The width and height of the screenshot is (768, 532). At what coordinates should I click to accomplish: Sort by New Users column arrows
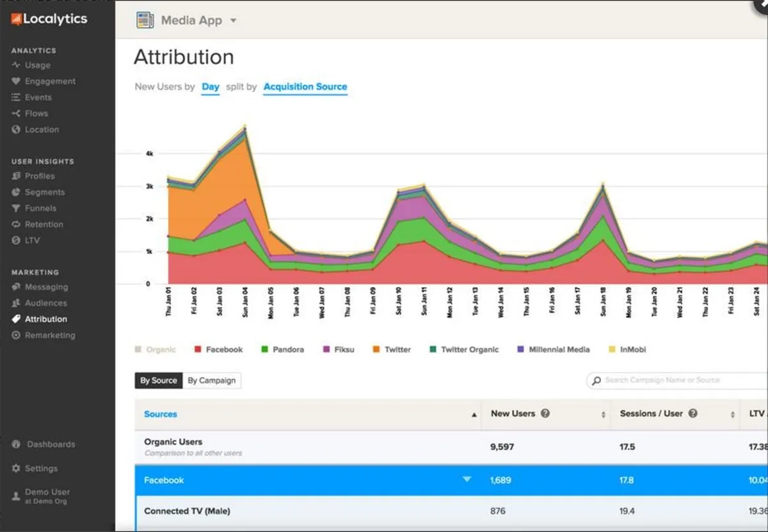click(x=604, y=415)
